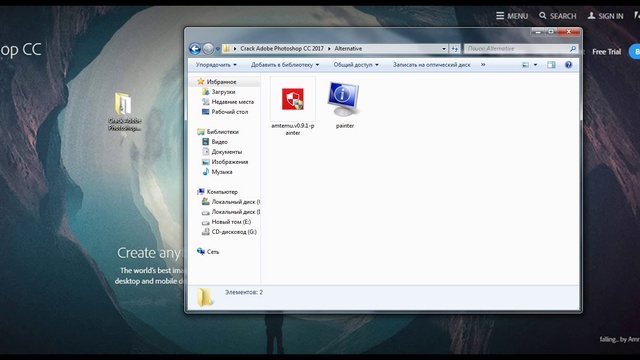The width and height of the screenshot is (640, 360).
Task: Click the Компьютер icon in sidebar
Action: coord(200,191)
